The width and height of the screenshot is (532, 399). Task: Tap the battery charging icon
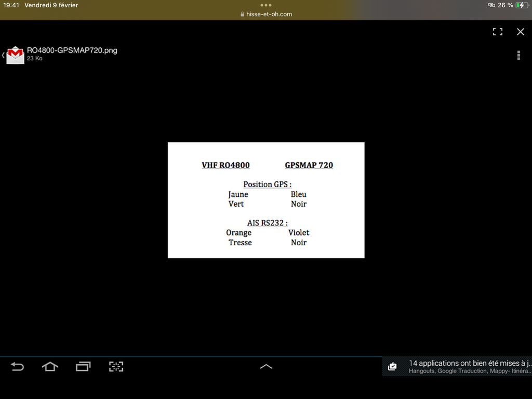(522, 5)
